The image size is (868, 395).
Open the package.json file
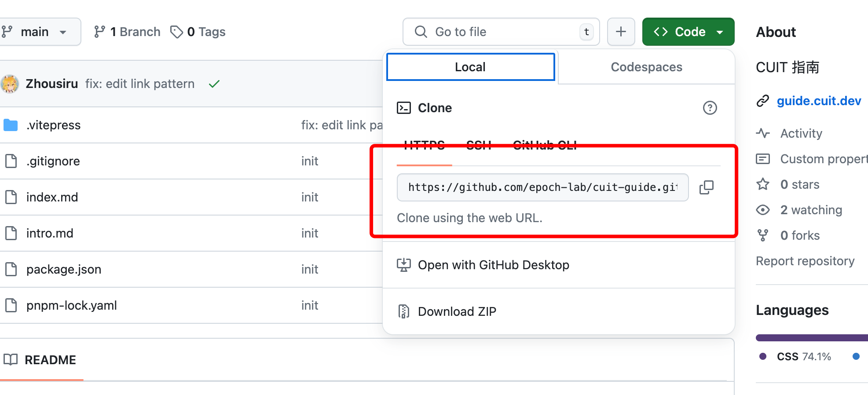tap(64, 269)
